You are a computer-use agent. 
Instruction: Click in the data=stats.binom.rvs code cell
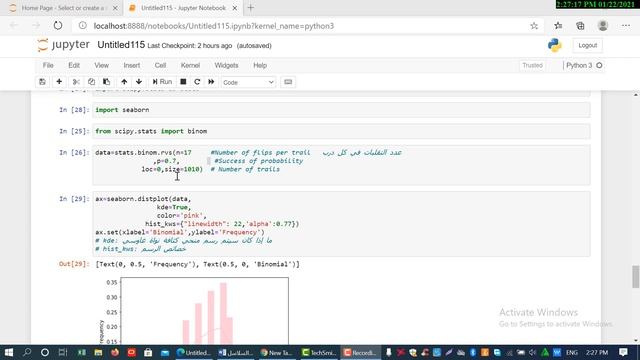pos(341,165)
